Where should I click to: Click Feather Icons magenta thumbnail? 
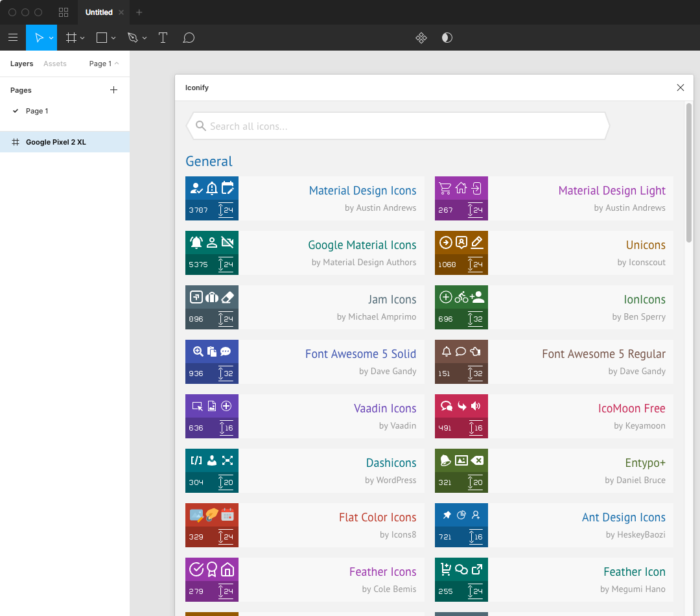(211, 580)
